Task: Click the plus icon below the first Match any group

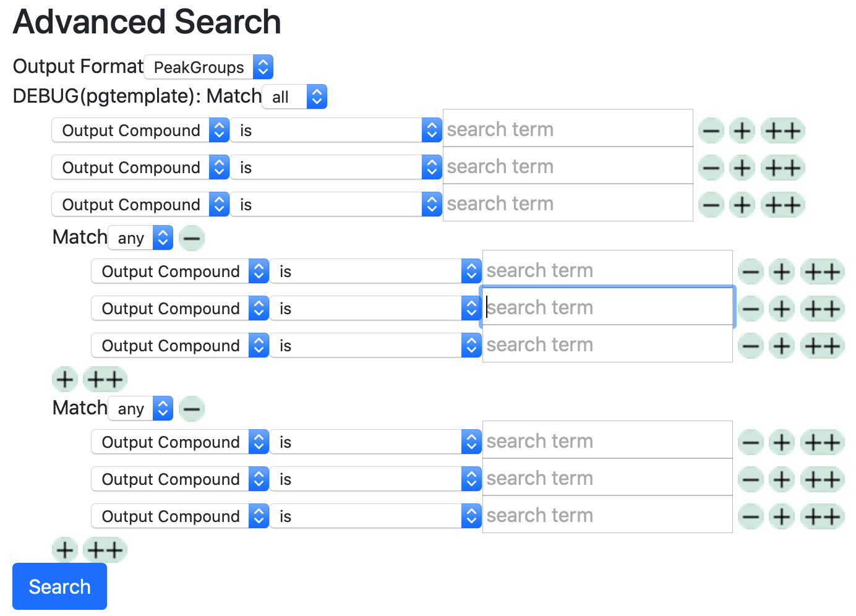Action: pyautogui.click(x=65, y=379)
